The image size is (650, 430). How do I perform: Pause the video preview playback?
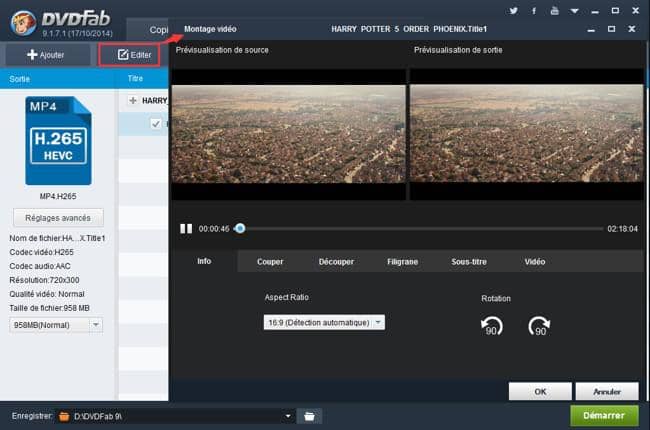click(x=186, y=228)
